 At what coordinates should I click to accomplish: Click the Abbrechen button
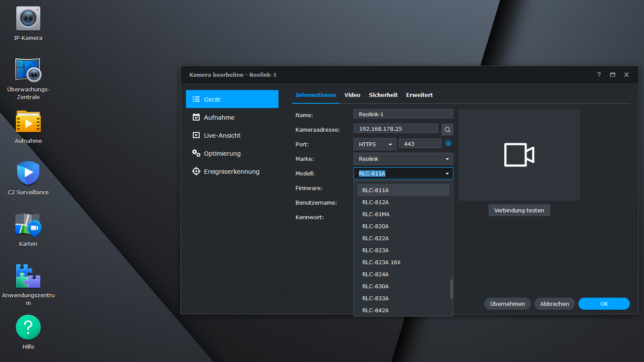pyautogui.click(x=554, y=304)
